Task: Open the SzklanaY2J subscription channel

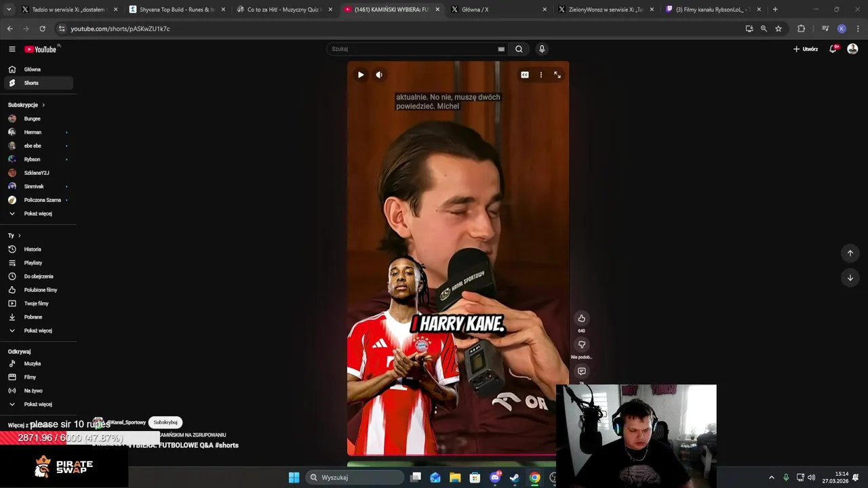Action: 38,173
